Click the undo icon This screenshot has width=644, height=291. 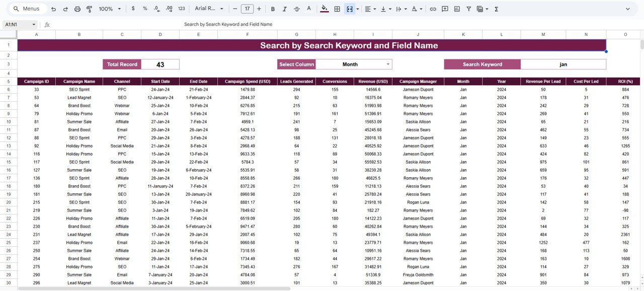pos(54,9)
